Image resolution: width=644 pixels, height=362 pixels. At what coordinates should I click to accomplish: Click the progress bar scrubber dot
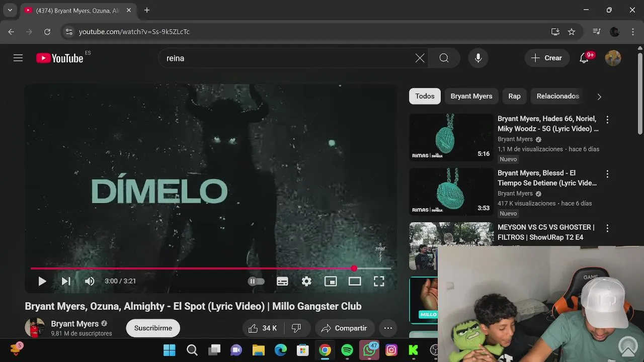[x=354, y=268]
